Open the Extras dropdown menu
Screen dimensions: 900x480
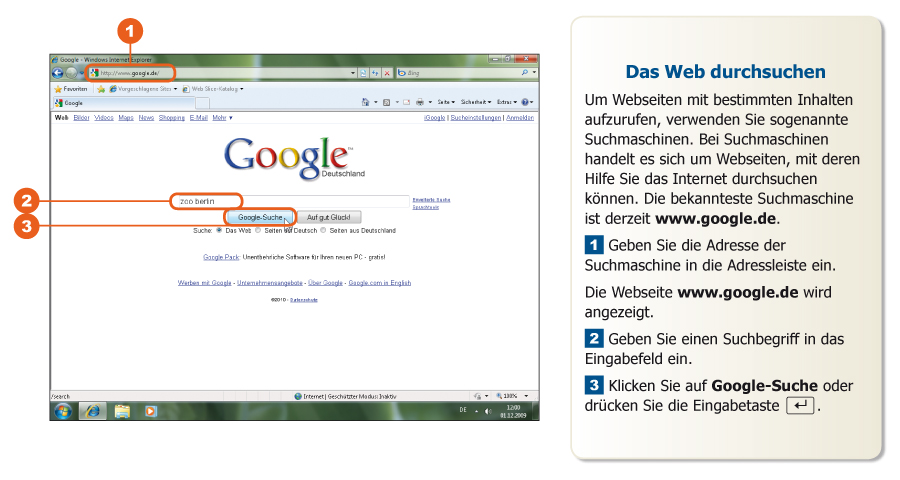tap(507, 102)
